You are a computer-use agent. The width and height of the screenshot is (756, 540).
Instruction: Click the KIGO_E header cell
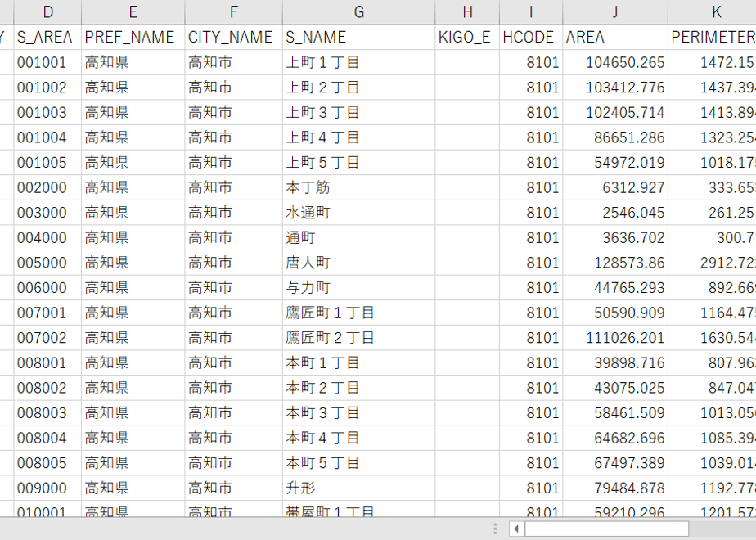[x=467, y=37]
